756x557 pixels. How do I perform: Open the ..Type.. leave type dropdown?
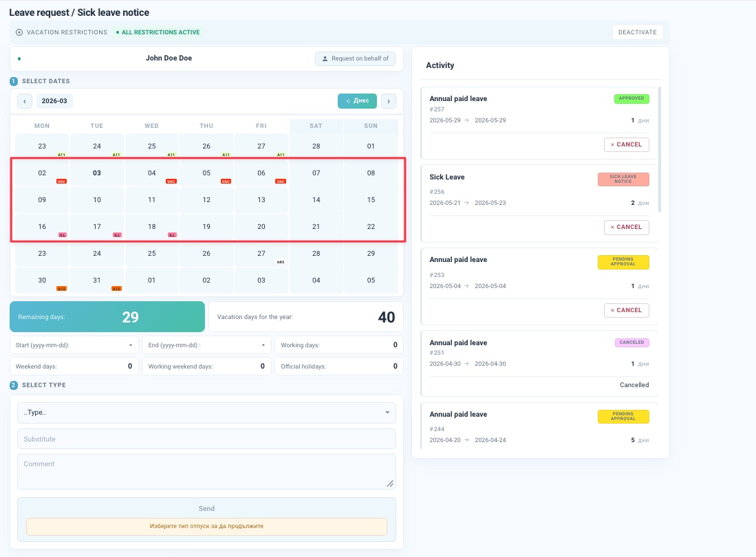point(206,413)
